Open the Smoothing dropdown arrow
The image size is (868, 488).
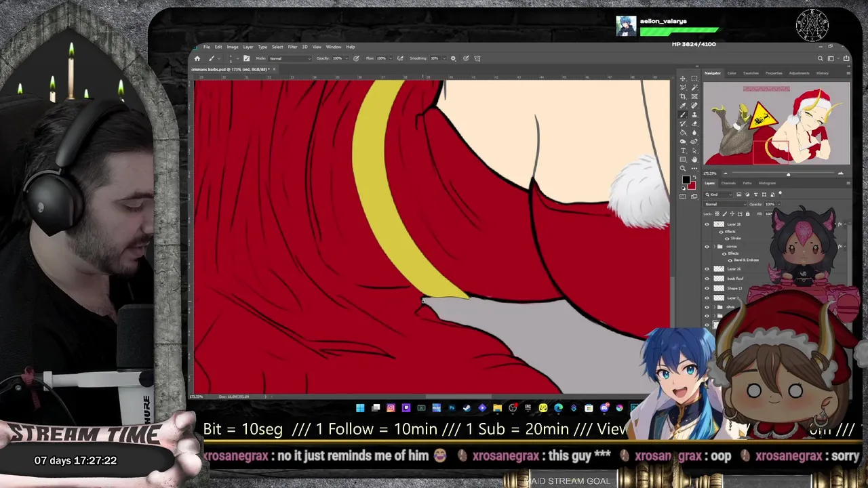(445, 58)
